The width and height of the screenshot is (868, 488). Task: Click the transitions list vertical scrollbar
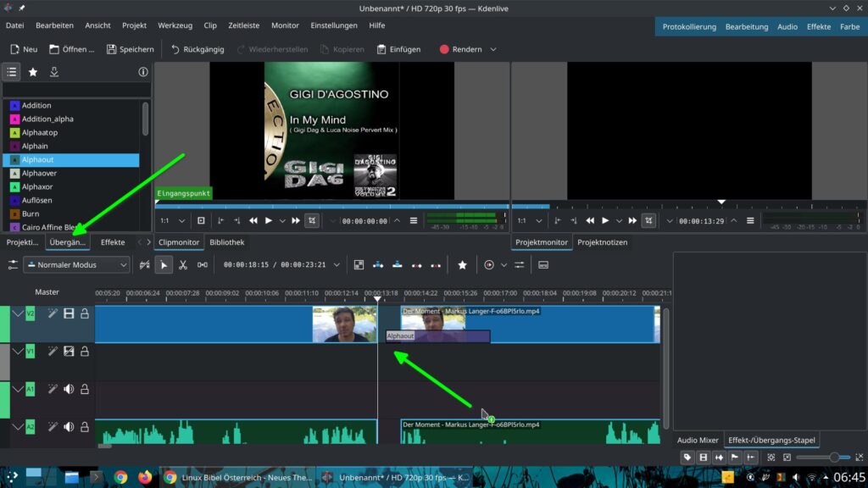click(145, 119)
